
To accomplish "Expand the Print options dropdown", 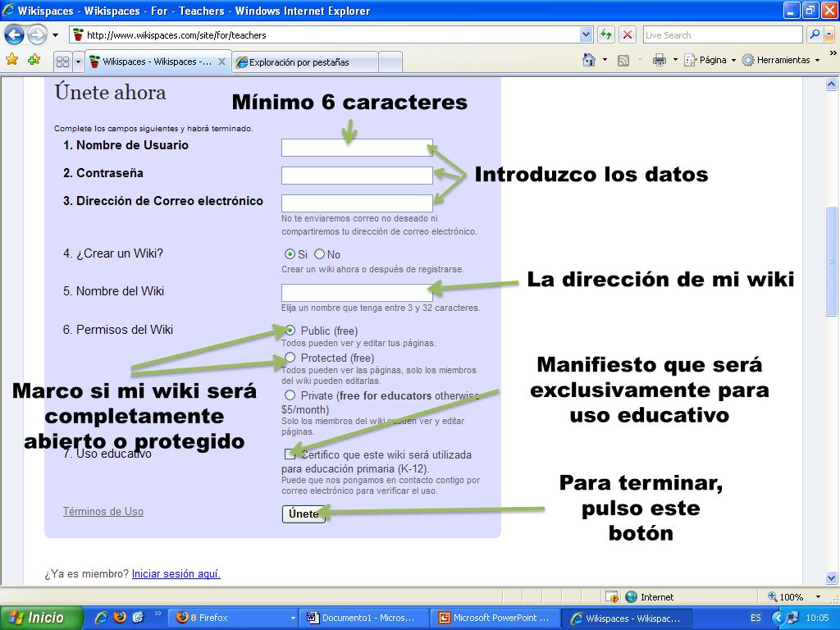I will pos(675,60).
